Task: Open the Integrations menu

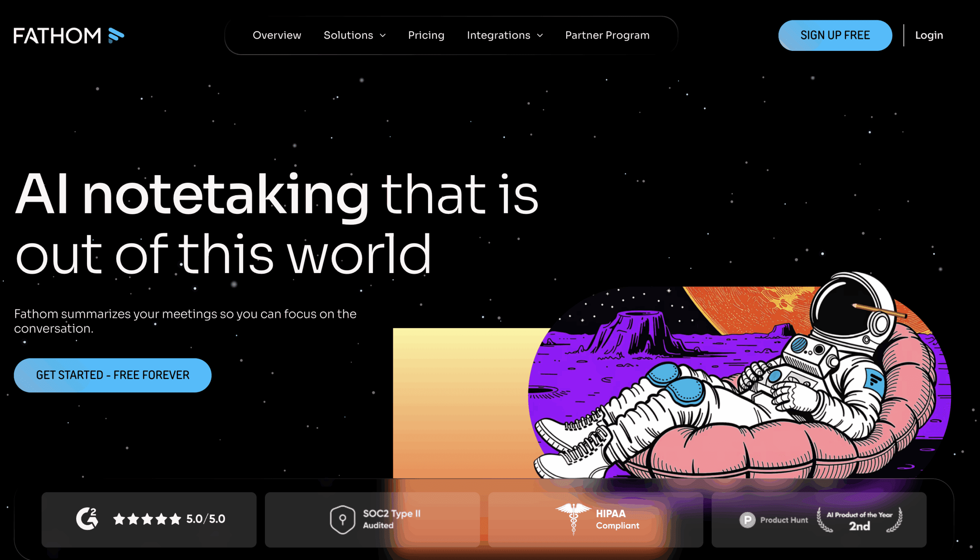Action: pos(498,36)
